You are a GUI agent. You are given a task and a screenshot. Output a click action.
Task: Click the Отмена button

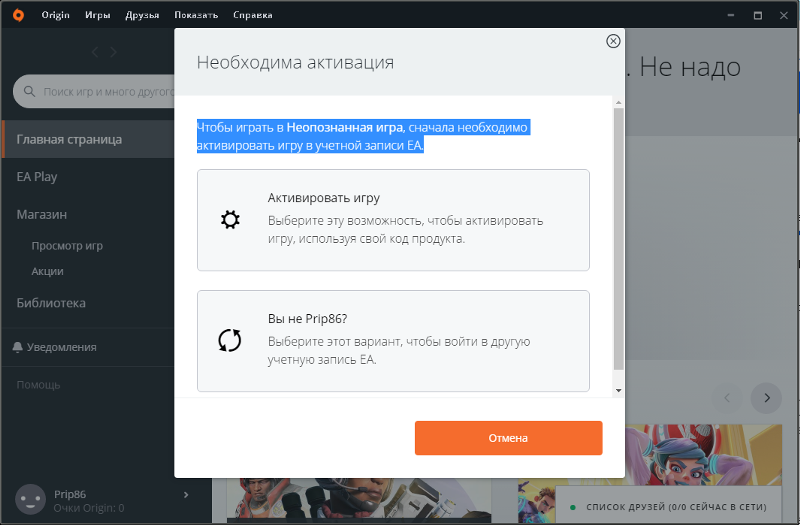[508, 438]
